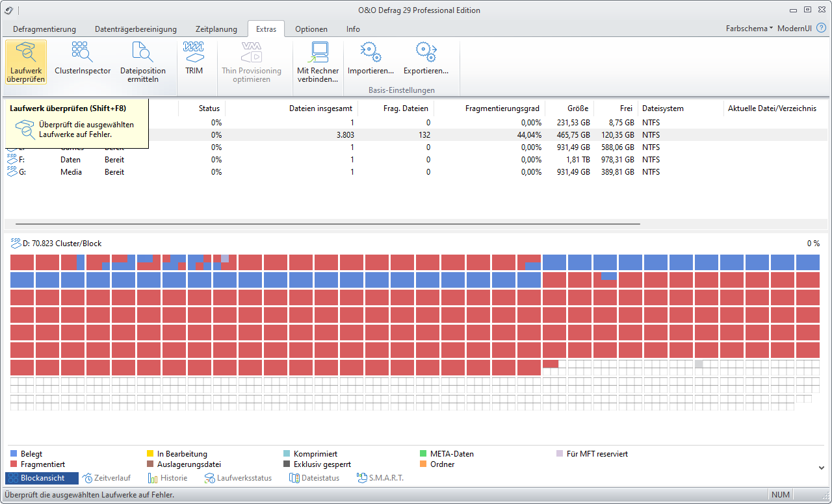Select the row with 44,04% fragmentation
This screenshot has width=832, height=504.
coord(415,134)
